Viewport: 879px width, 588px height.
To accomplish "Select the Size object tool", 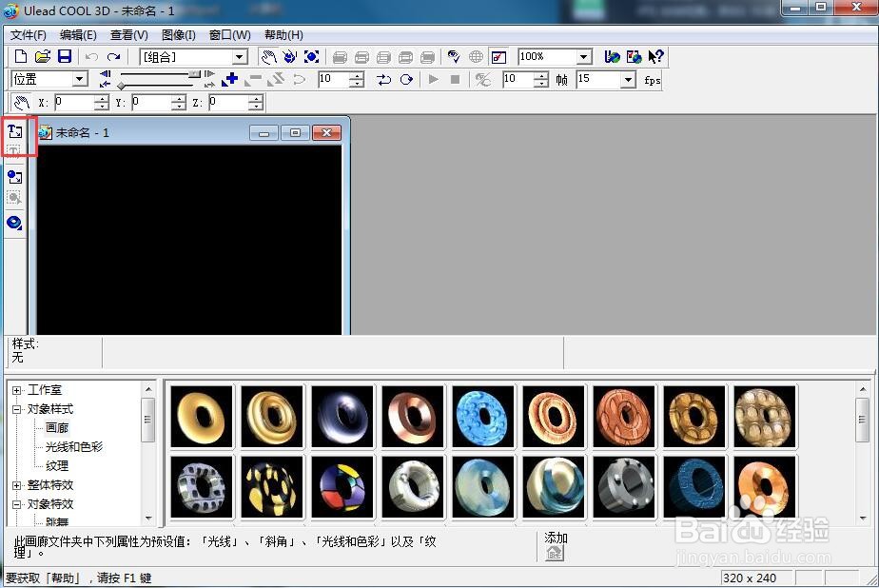I will (x=311, y=57).
